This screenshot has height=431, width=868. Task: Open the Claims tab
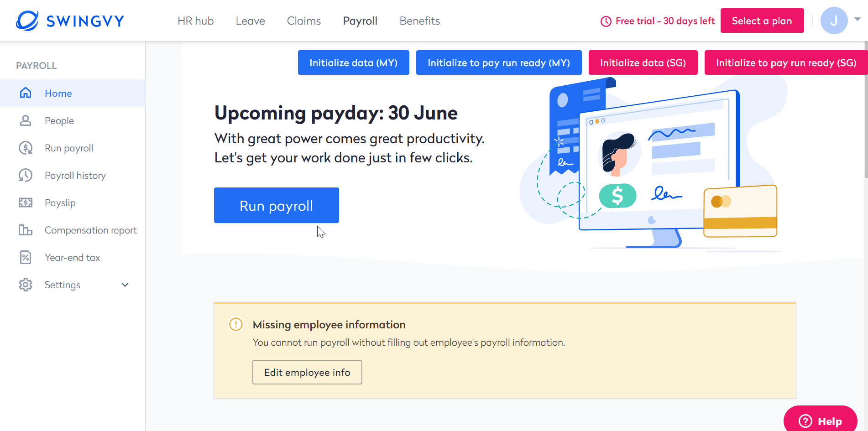pos(303,21)
